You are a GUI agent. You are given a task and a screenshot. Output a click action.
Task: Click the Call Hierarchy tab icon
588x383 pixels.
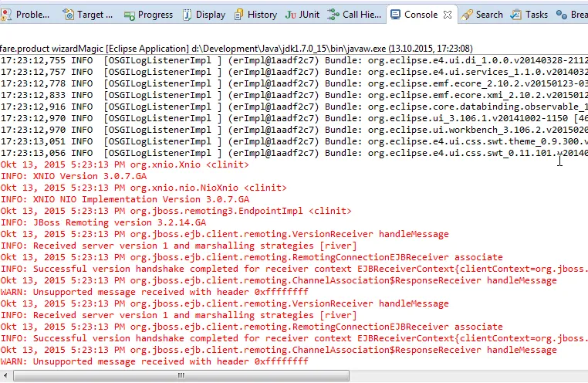pyautogui.click(x=333, y=15)
